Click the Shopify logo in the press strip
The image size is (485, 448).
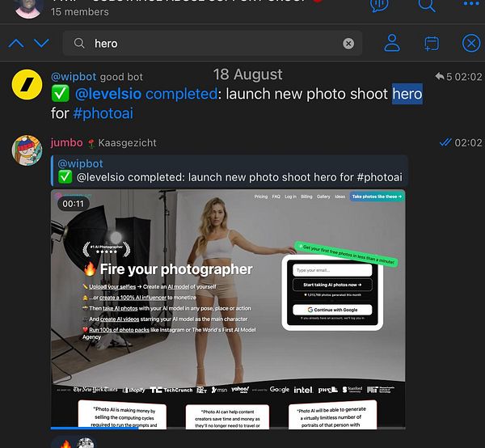(133, 390)
